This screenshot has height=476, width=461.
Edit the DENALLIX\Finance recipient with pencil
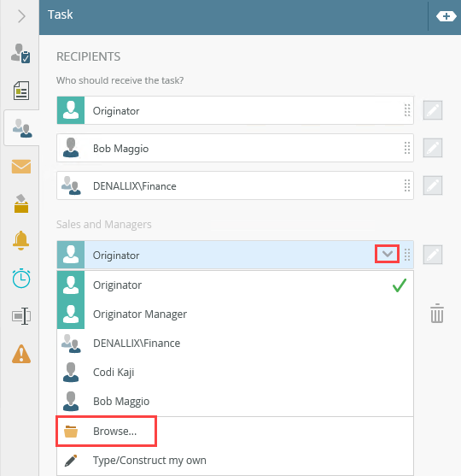tap(433, 185)
